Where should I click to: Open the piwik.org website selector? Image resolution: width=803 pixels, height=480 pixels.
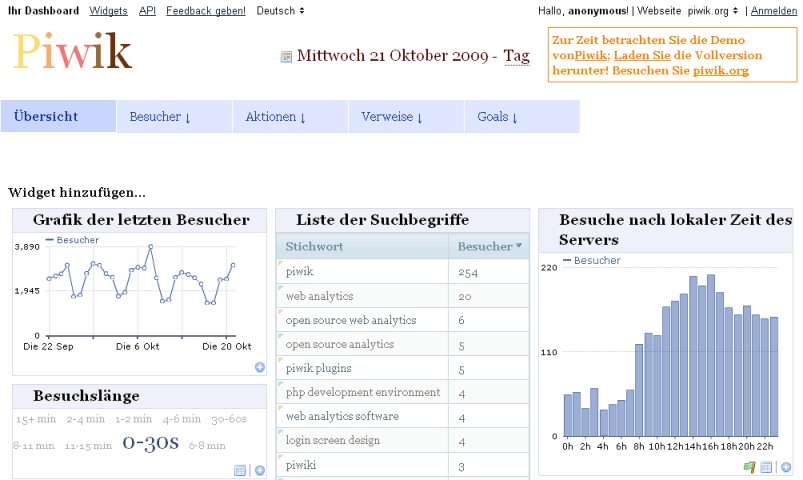point(712,10)
